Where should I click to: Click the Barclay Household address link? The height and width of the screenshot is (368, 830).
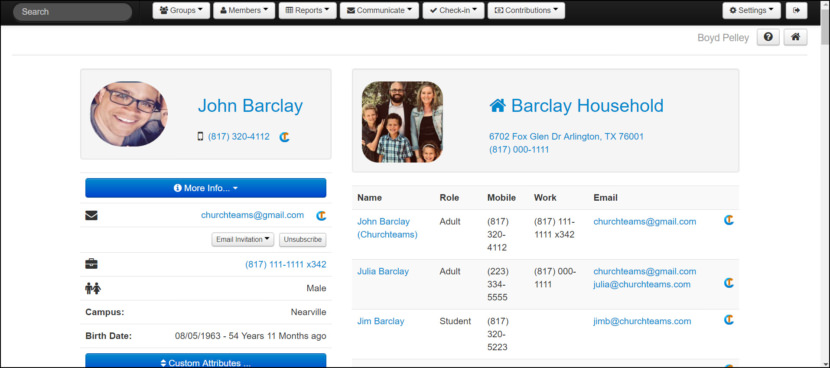(x=566, y=137)
